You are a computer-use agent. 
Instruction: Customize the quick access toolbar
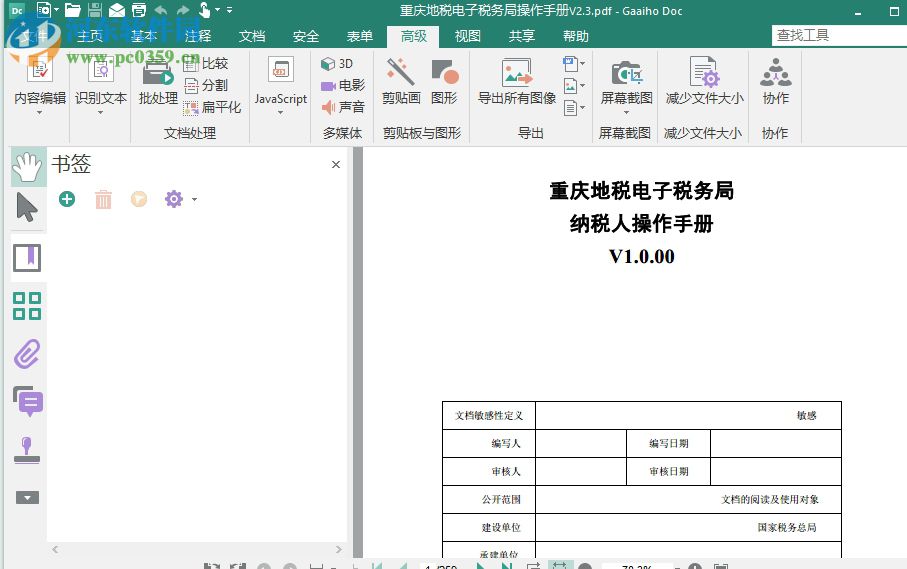click(229, 10)
